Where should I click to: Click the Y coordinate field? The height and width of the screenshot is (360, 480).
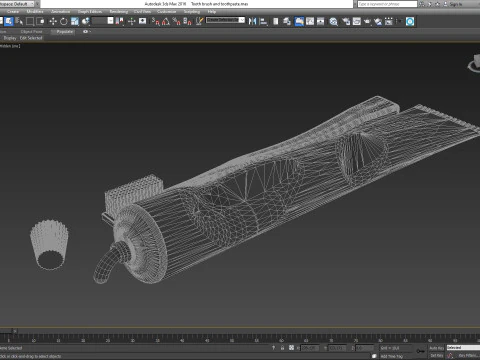337,348
